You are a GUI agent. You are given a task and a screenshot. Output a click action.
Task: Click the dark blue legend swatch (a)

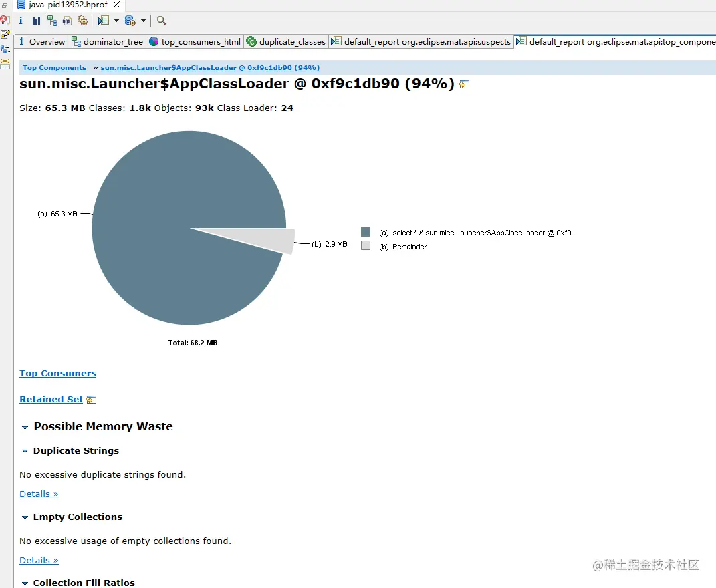(x=366, y=232)
